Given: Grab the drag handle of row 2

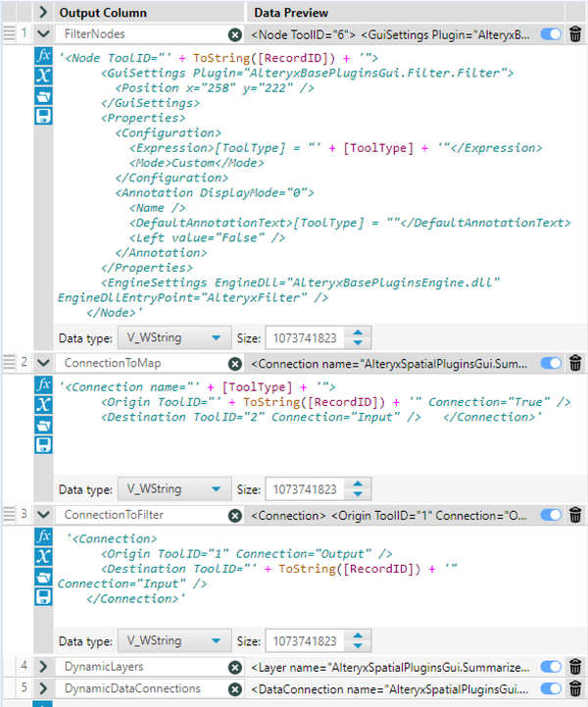Looking at the screenshot, I should tap(9, 363).
